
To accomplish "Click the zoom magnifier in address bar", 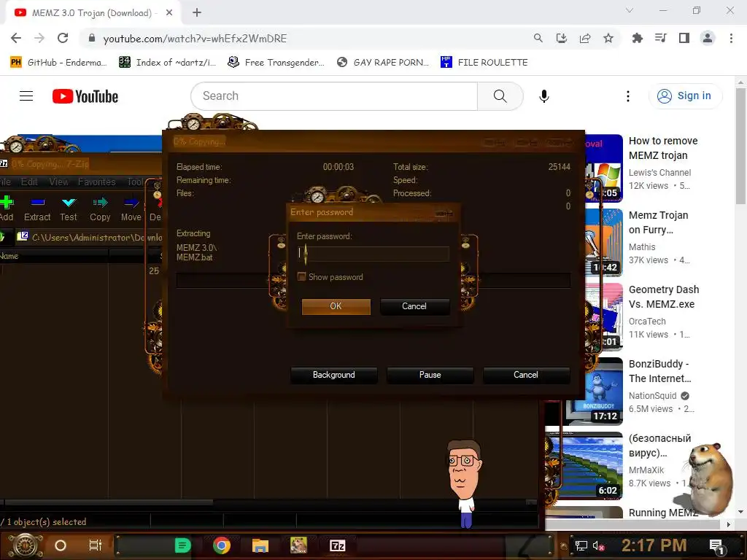I will 538,39.
